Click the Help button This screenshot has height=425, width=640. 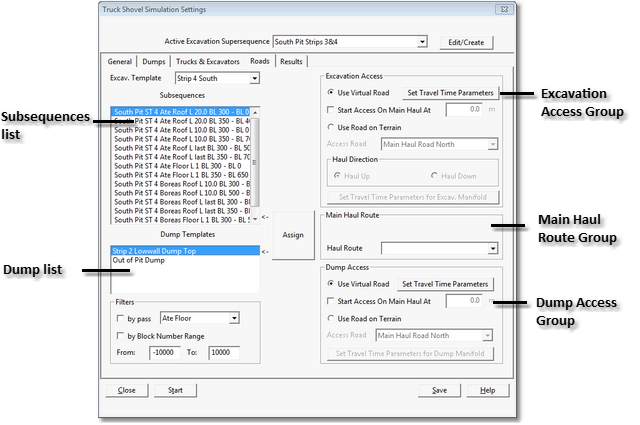point(487,390)
